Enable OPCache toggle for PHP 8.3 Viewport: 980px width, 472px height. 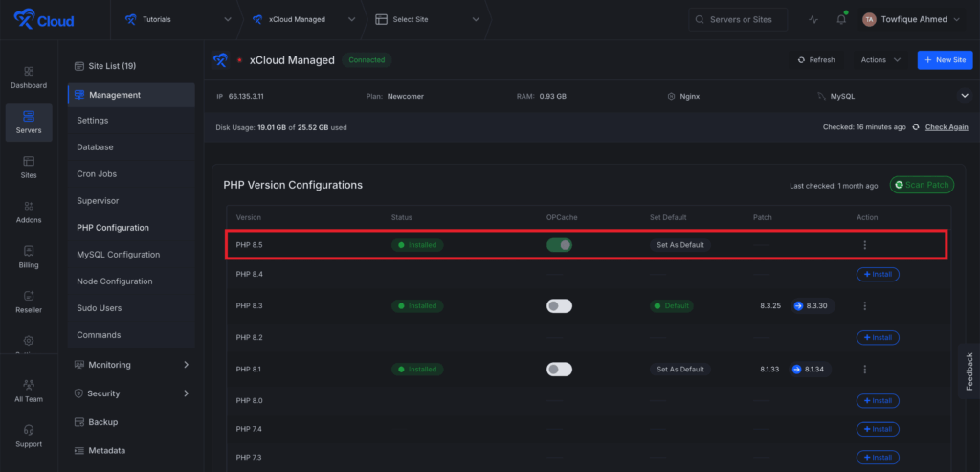[x=559, y=306]
